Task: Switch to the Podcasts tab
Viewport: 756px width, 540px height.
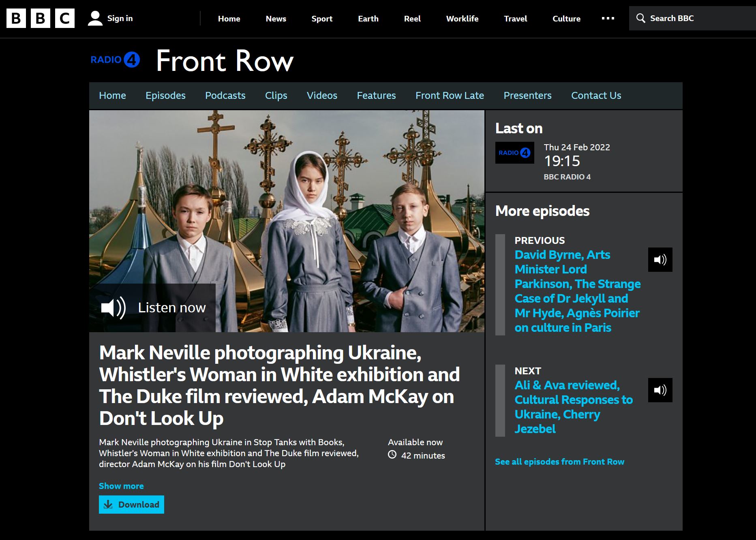Action: 225,96
